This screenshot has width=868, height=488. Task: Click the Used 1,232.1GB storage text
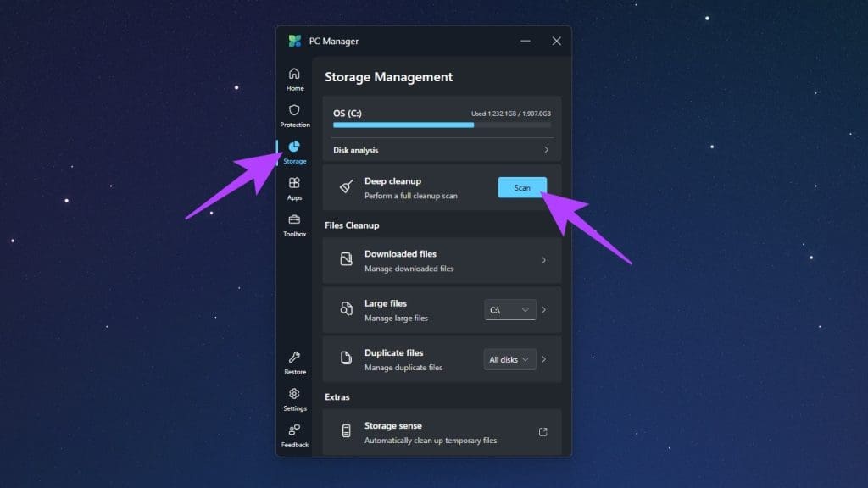pyautogui.click(x=511, y=114)
